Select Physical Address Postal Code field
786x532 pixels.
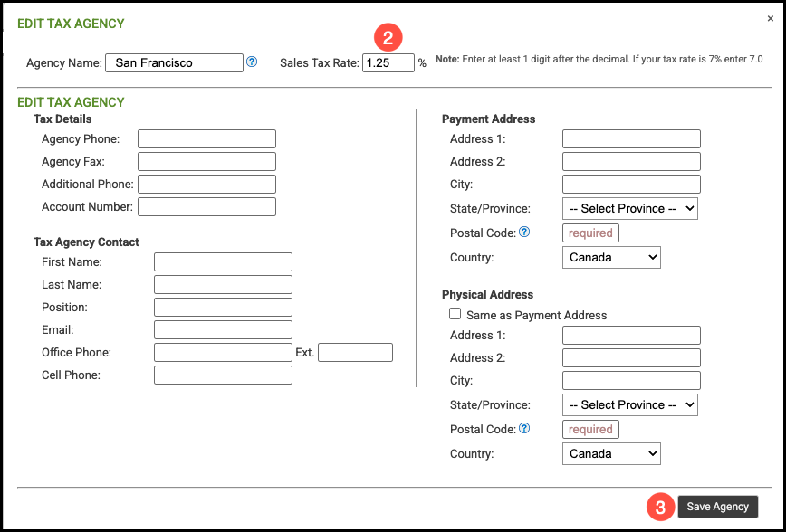[591, 429]
